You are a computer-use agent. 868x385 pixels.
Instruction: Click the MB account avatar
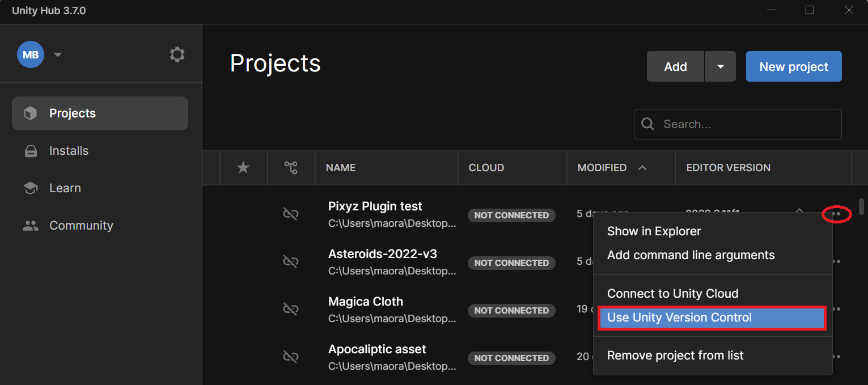pyautogui.click(x=31, y=54)
